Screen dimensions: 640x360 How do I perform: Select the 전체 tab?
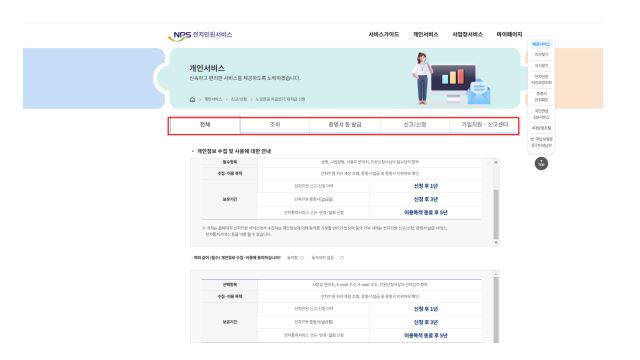coord(205,125)
